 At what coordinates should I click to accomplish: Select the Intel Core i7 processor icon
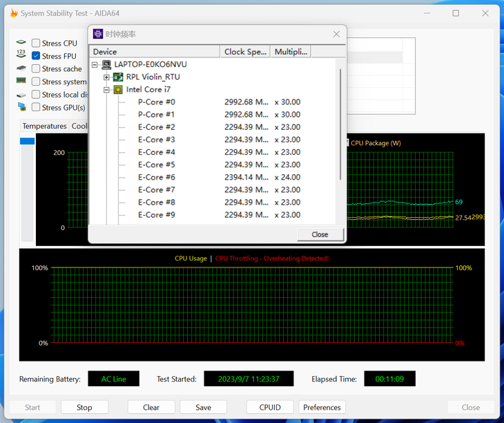point(118,89)
